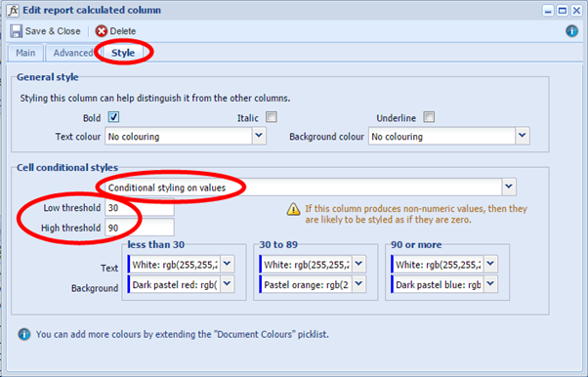The height and width of the screenshot is (377, 588).
Task: Select the Style tab
Action: pos(123,53)
